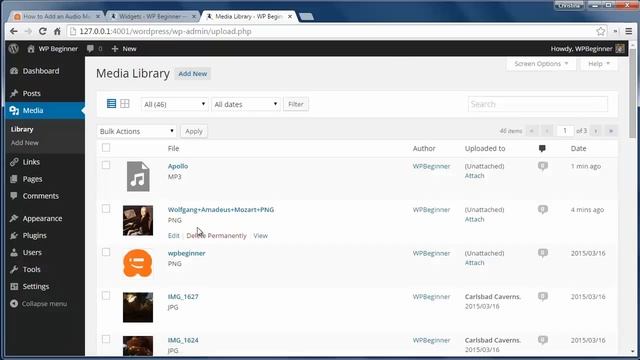The width and height of the screenshot is (640, 360).
Task: Click the wpbeginner orange logo thumbnail
Action: 138,263
